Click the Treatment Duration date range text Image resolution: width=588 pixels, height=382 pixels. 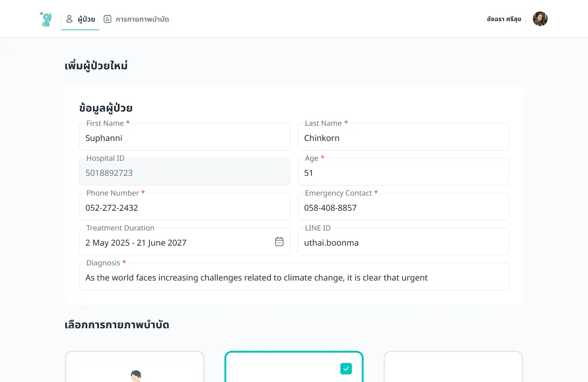click(x=136, y=242)
